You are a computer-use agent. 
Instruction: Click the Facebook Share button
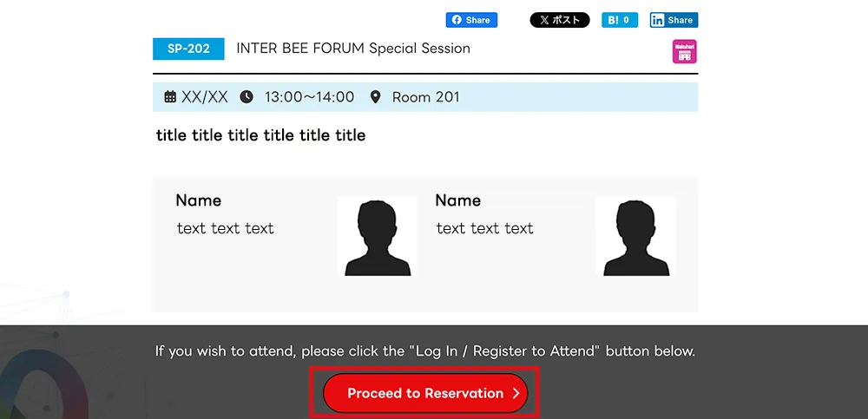471,20
